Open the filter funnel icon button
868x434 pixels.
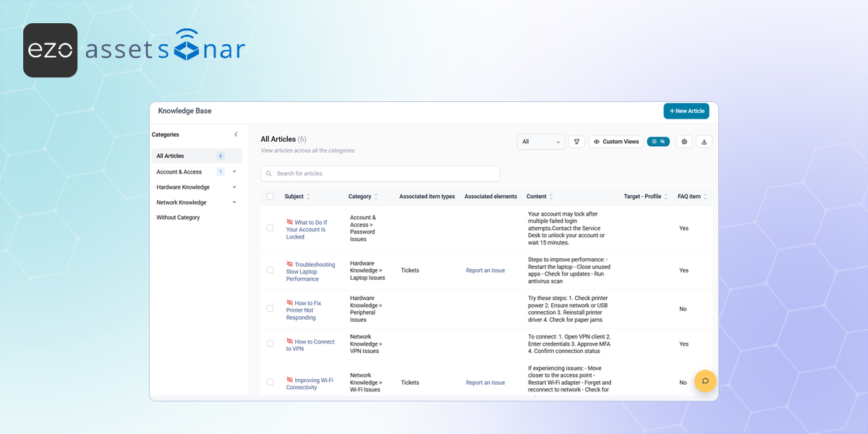(x=576, y=142)
